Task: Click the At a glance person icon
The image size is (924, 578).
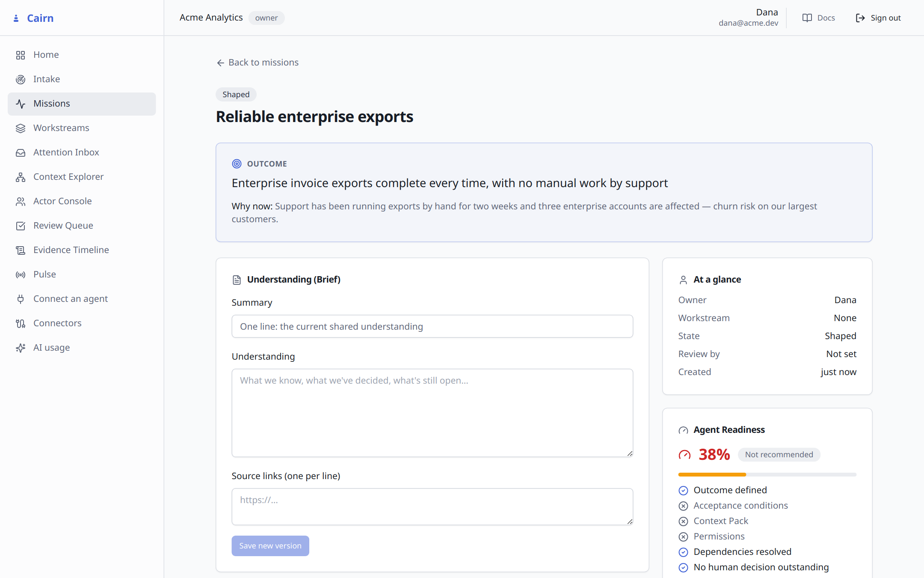Action: (x=683, y=280)
